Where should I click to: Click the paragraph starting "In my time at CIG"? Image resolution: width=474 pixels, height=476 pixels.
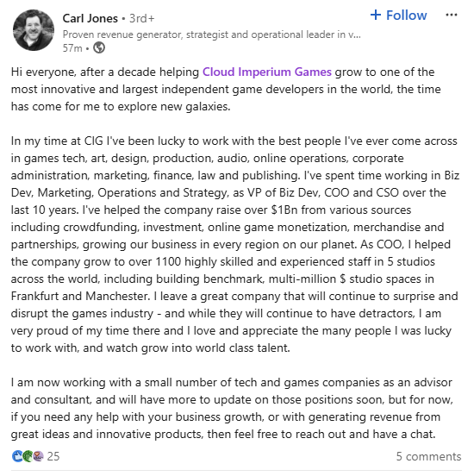point(235,244)
